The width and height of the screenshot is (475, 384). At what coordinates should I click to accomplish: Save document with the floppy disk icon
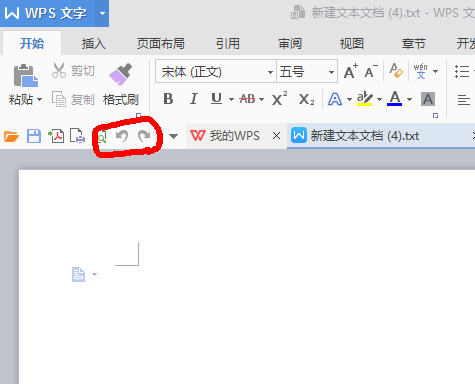34,136
